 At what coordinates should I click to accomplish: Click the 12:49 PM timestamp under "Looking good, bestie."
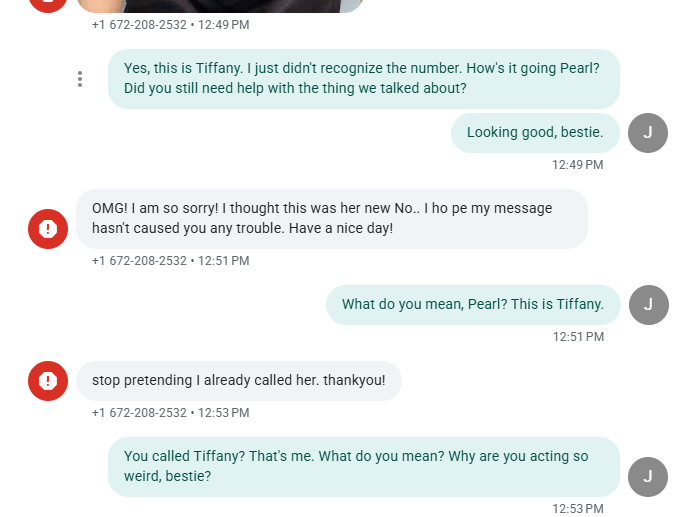pos(577,165)
